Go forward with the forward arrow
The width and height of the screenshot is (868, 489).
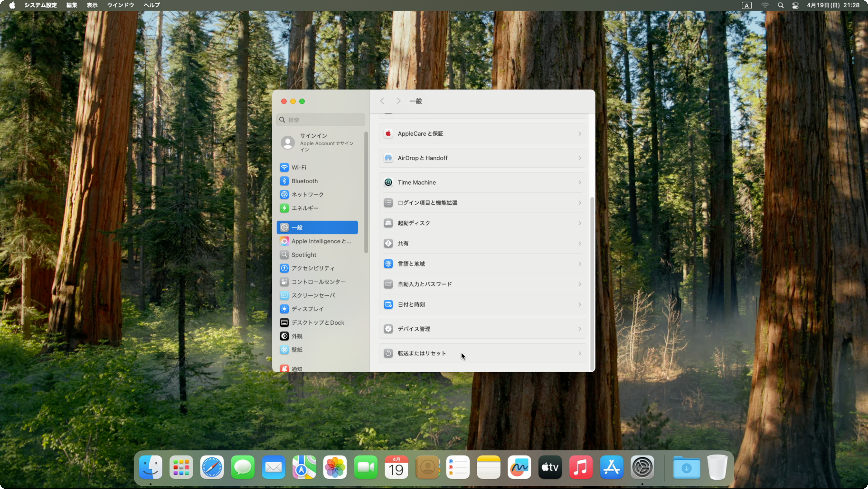point(398,101)
